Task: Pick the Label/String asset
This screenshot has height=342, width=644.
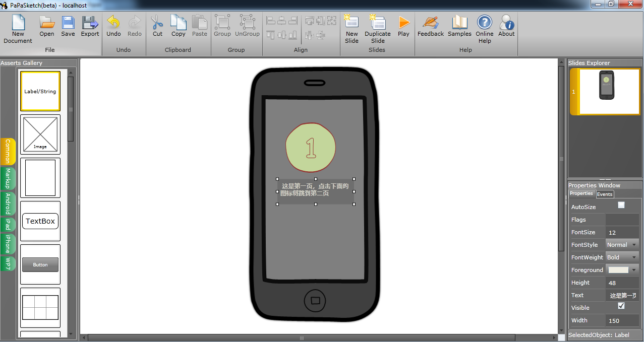Action: click(40, 91)
